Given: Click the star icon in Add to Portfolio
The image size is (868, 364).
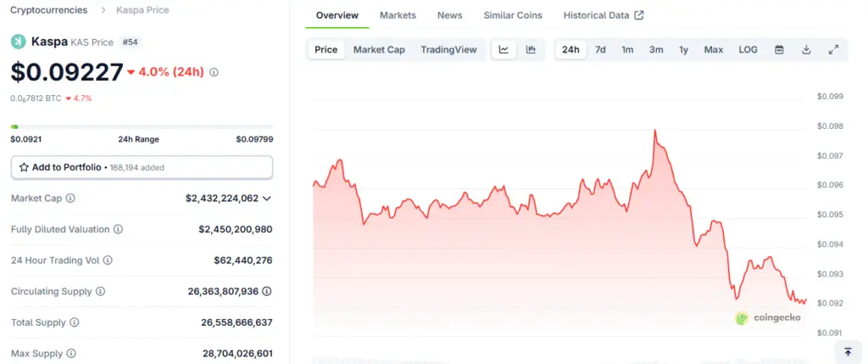Looking at the screenshot, I should click(x=24, y=167).
